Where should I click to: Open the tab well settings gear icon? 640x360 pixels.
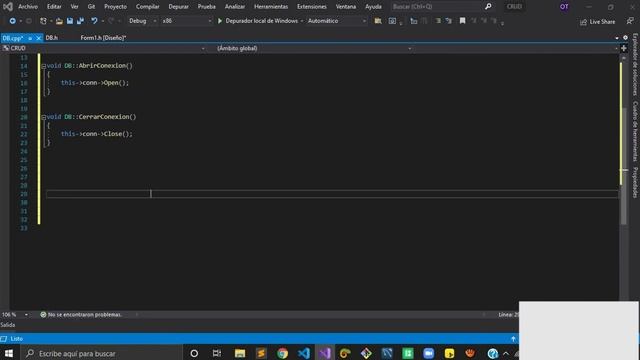click(x=625, y=38)
